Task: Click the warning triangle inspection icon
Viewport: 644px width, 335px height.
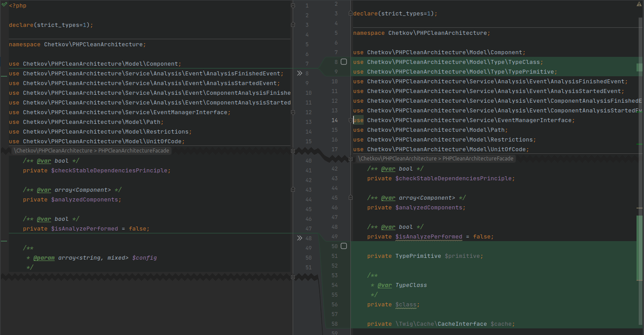Action: coord(639,4)
